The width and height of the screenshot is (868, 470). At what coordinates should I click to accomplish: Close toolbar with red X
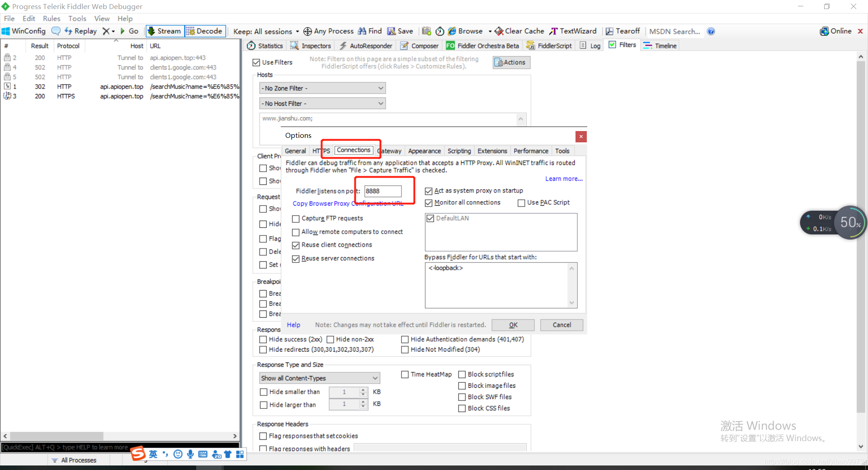pos(860,31)
